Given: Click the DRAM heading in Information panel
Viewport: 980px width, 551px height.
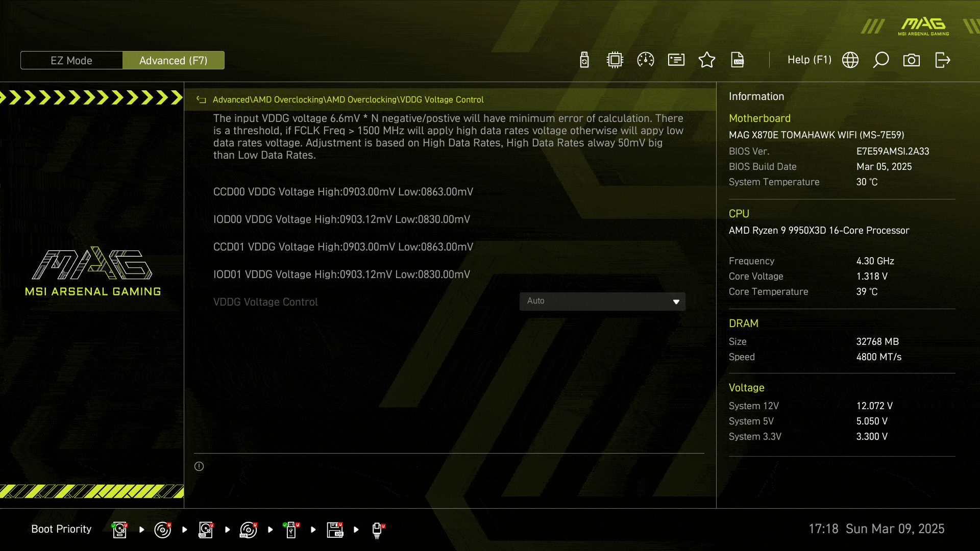Looking at the screenshot, I should 743,323.
